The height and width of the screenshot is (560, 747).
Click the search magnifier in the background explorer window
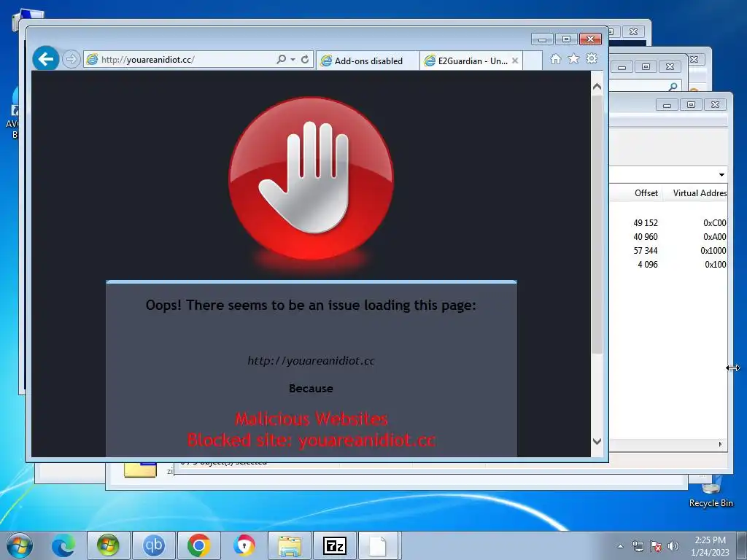[x=673, y=86]
